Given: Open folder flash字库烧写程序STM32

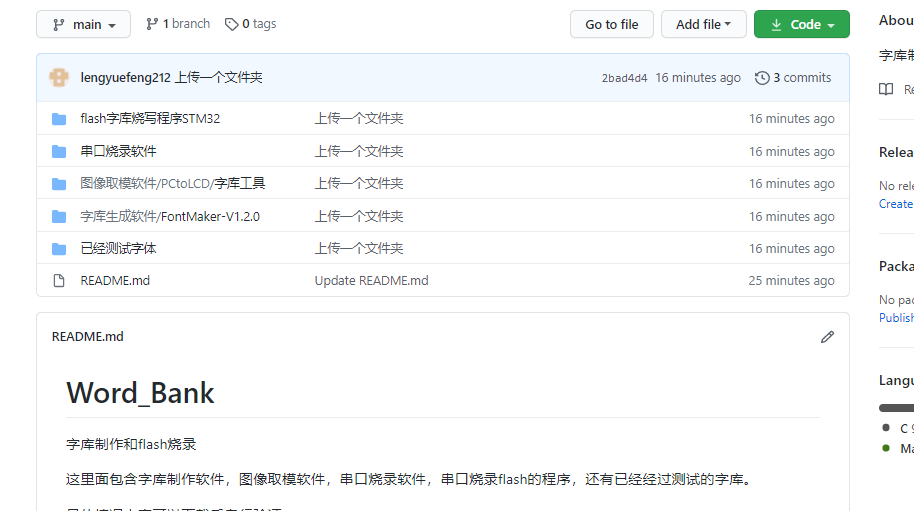Looking at the screenshot, I should click(150, 118).
